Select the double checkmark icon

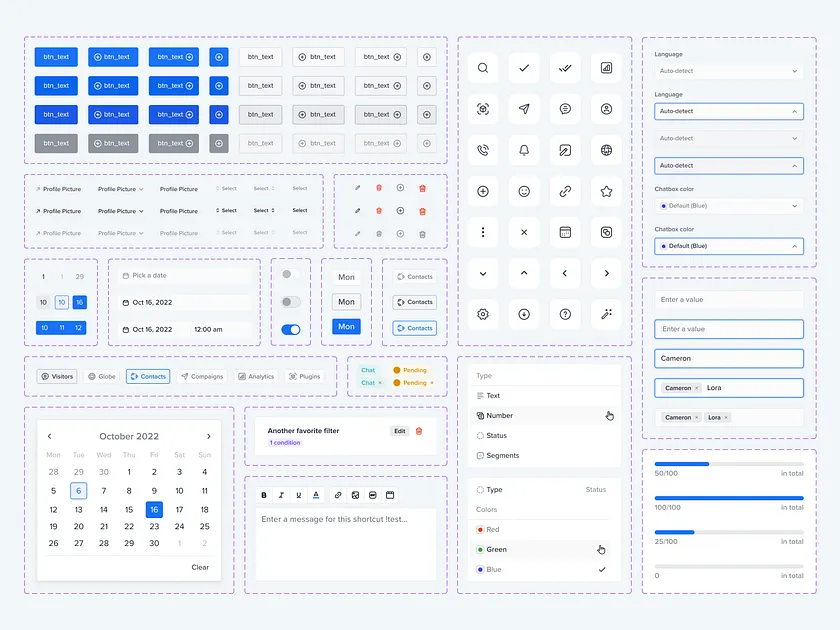[x=565, y=67]
